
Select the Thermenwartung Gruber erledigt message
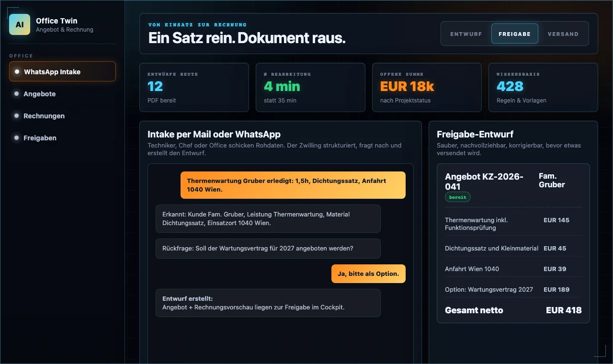coord(293,185)
